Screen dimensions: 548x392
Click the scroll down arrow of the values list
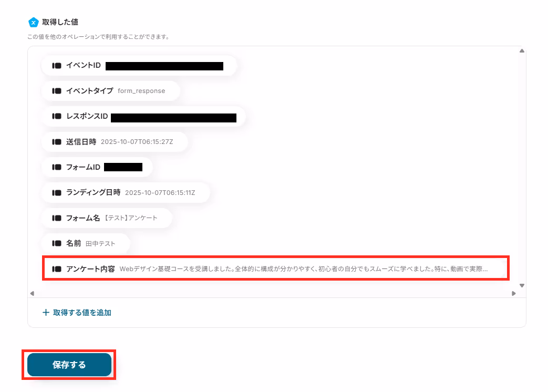tap(522, 286)
